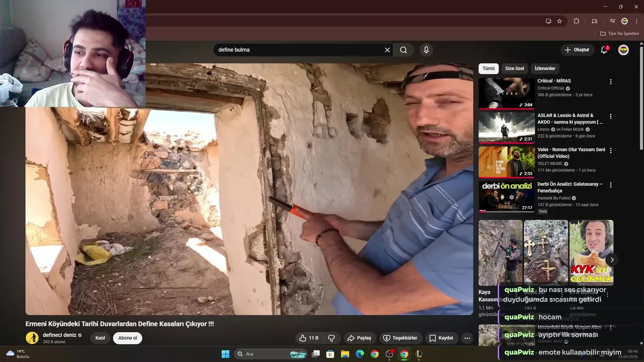Open the Tüm Yer İşaretleri bookmarks folder
This screenshot has width=644, height=362.
619,33
